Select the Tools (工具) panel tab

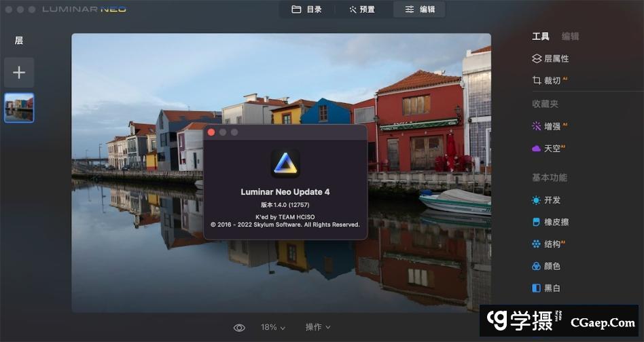coord(540,37)
